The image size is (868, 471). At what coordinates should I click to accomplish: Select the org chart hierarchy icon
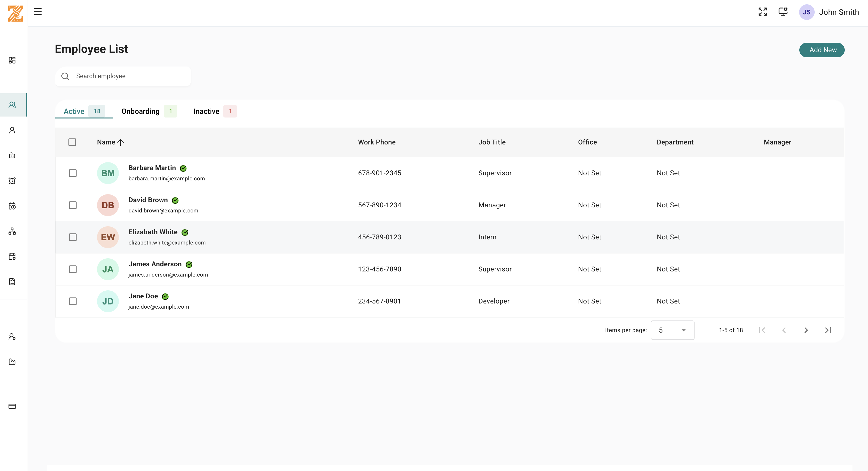(12, 231)
